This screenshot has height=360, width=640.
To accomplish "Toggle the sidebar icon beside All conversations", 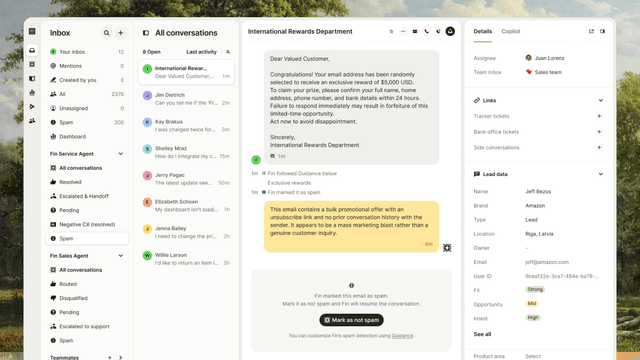I will pos(146,33).
